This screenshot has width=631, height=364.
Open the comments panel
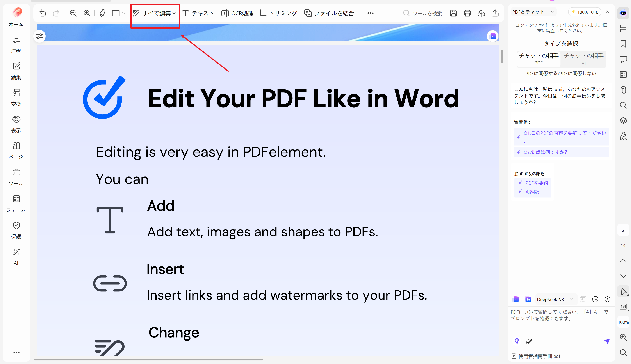pos(623,59)
